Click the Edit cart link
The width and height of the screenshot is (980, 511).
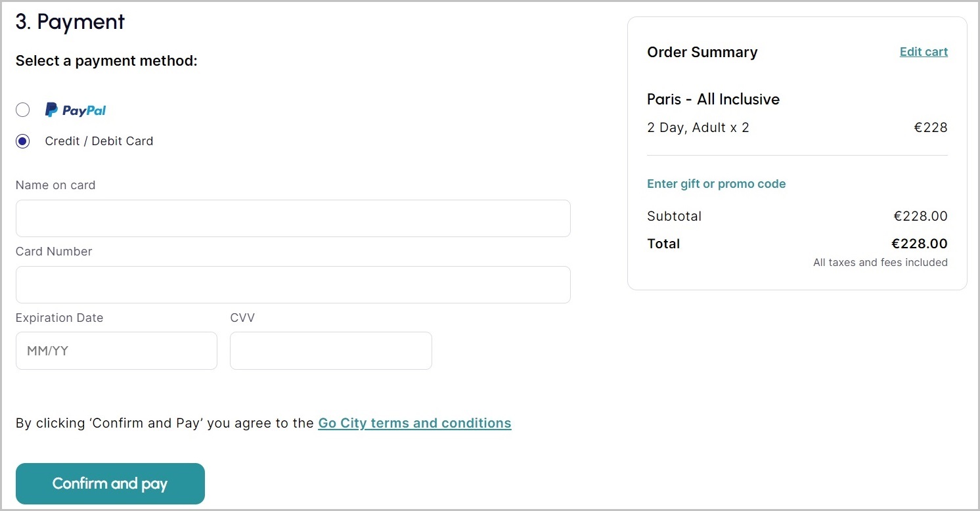tap(924, 52)
